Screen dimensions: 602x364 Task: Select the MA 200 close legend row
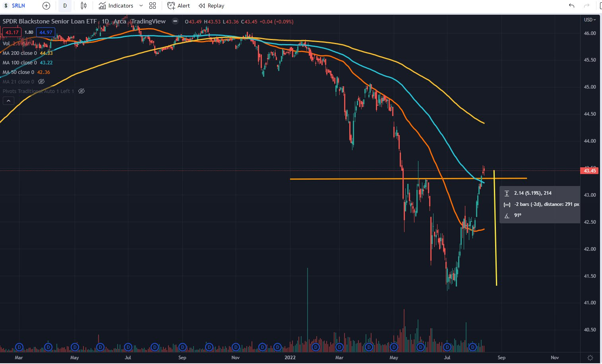[27, 53]
